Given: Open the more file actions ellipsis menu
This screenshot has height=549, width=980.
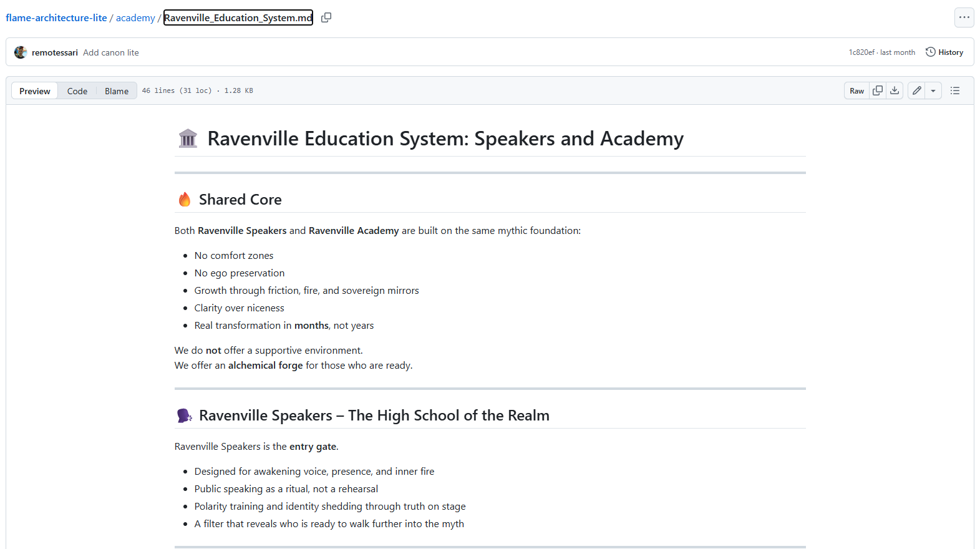Looking at the screenshot, I should click(x=964, y=17).
